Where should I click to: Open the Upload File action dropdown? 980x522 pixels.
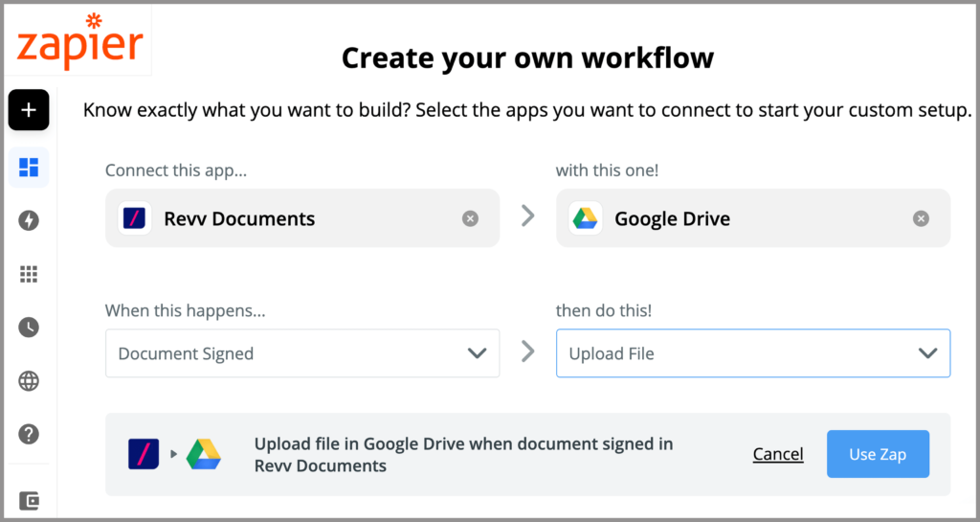click(753, 353)
